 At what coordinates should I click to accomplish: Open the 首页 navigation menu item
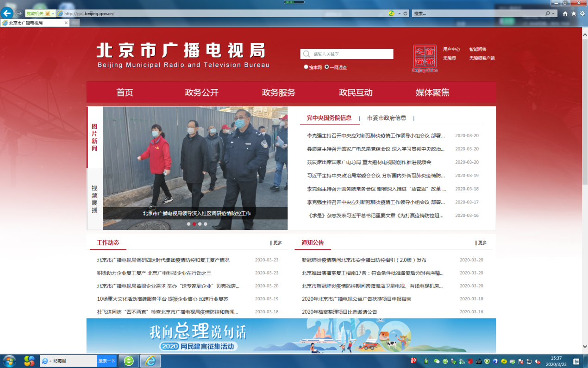[x=125, y=92]
